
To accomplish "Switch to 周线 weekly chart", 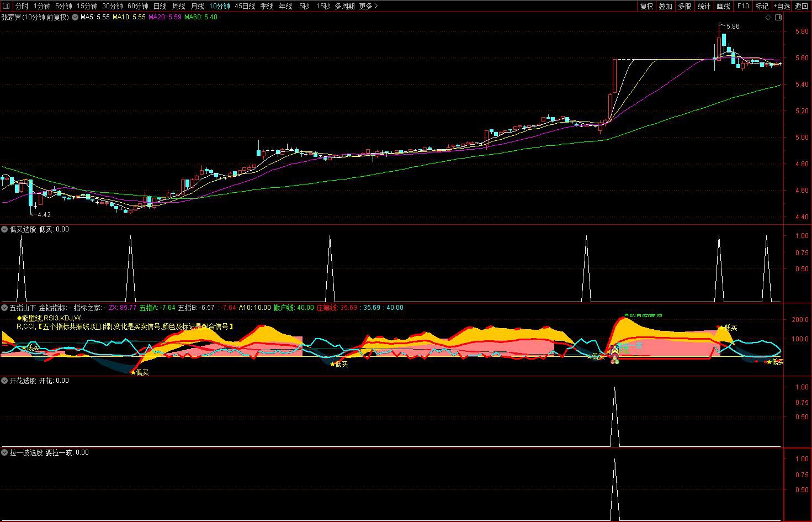I will [178, 6].
